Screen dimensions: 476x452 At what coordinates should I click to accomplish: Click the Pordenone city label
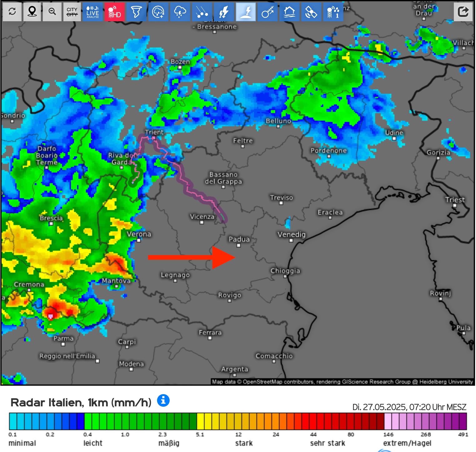click(329, 150)
